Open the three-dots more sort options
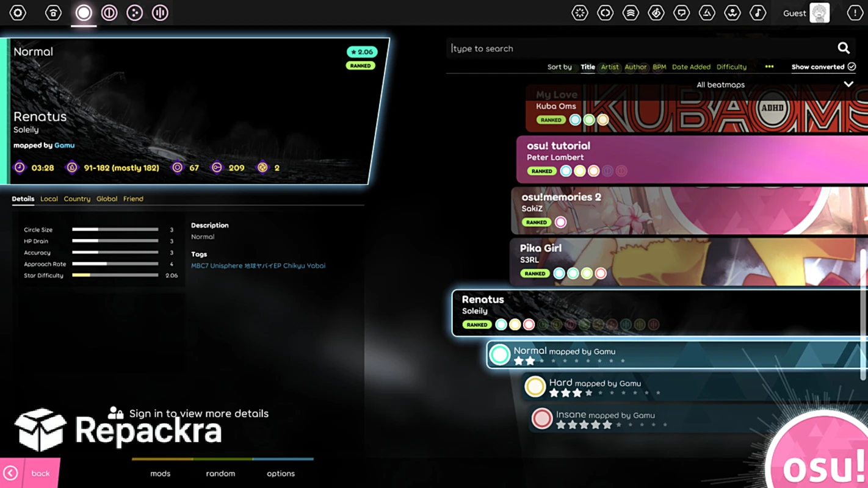This screenshot has height=488, width=868. (769, 67)
